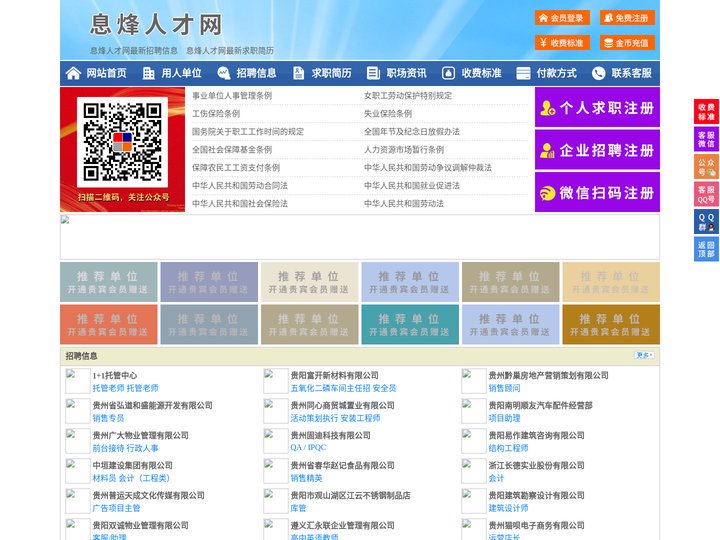Click the QR code image
This screenshot has height=540, width=720.
[x=122, y=142]
